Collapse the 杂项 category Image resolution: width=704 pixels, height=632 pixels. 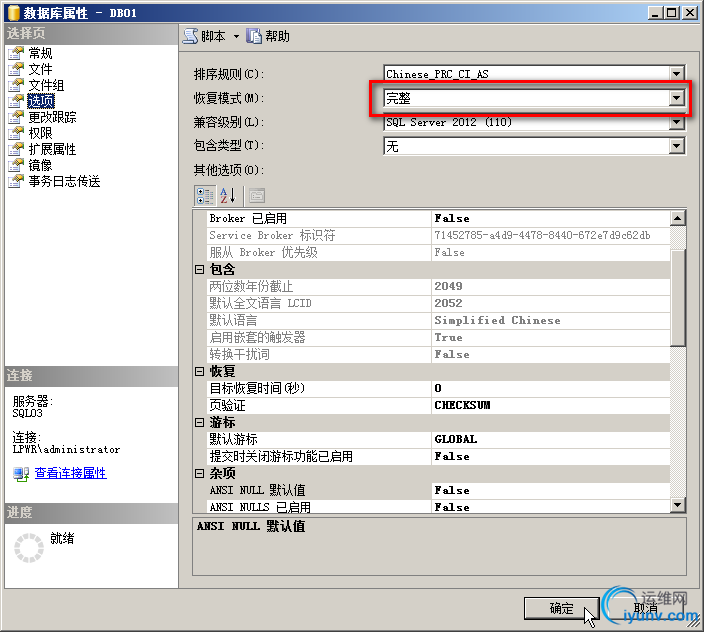tap(199, 474)
